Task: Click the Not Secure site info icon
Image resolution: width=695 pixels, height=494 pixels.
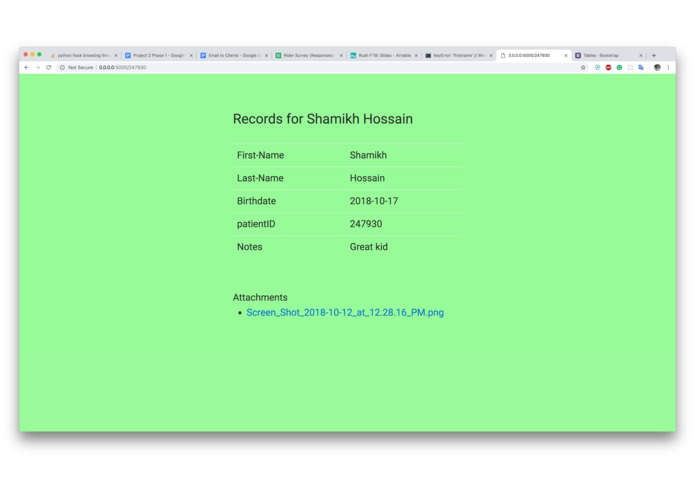Action: (x=62, y=67)
